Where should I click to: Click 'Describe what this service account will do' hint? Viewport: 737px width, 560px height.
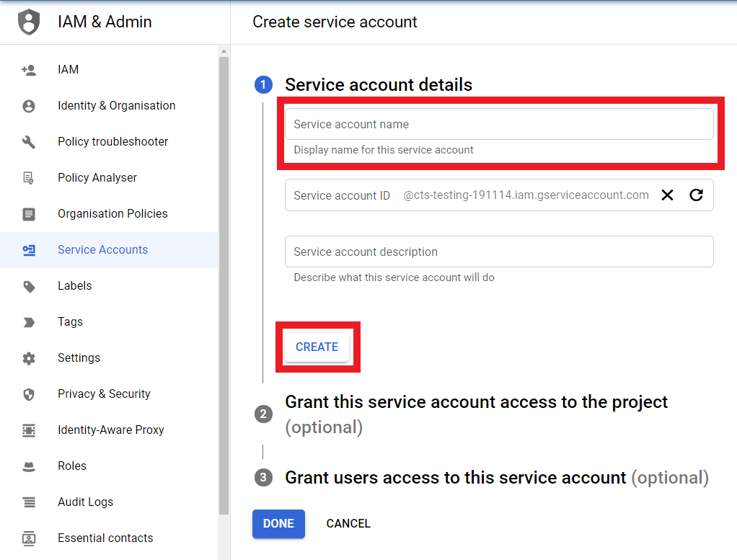(x=394, y=277)
